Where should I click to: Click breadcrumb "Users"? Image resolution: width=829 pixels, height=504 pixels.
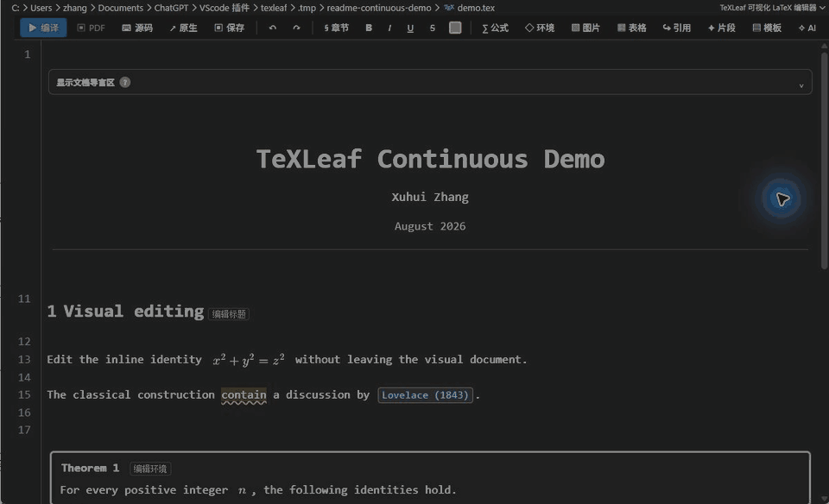pyautogui.click(x=41, y=8)
